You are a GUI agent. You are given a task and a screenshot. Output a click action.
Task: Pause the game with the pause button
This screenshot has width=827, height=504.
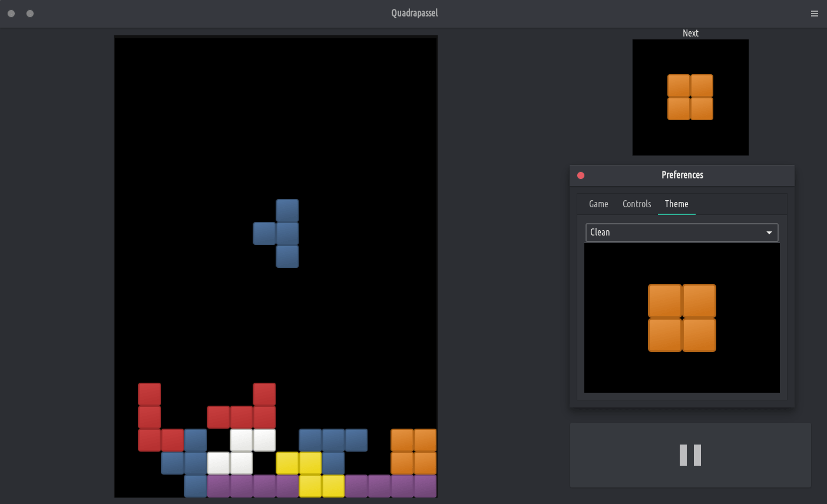(x=690, y=455)
